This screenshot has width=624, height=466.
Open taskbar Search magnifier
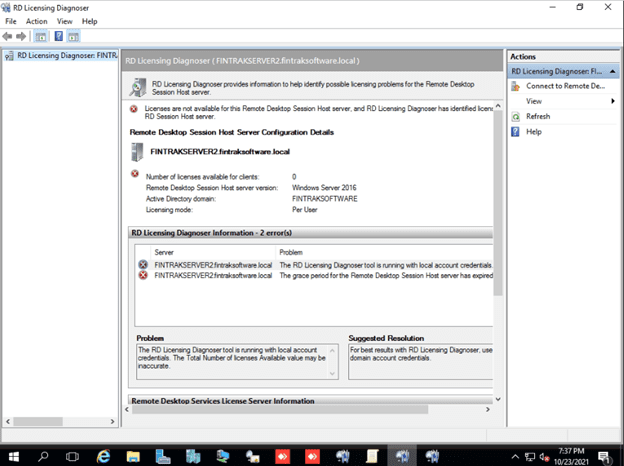click(x=43, y=456)
